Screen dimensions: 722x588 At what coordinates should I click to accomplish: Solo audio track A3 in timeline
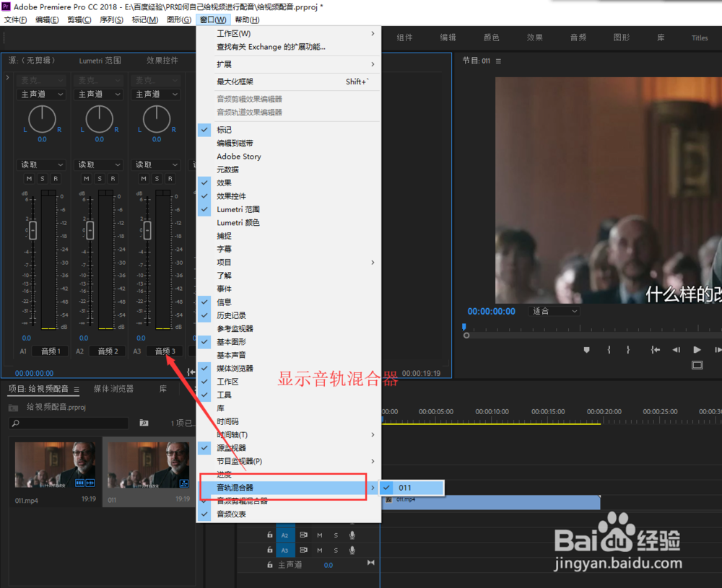pos(336,550)
